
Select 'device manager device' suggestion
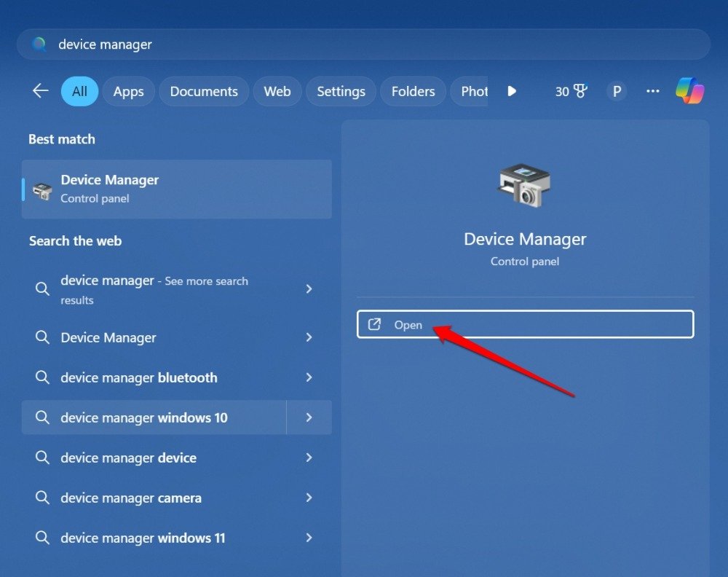(x=154, y=458)
